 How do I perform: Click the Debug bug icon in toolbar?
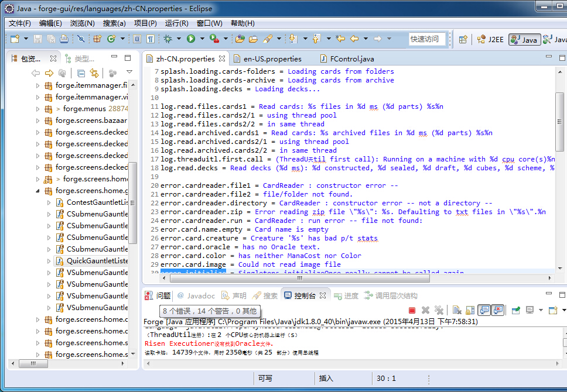pos(168,39)
